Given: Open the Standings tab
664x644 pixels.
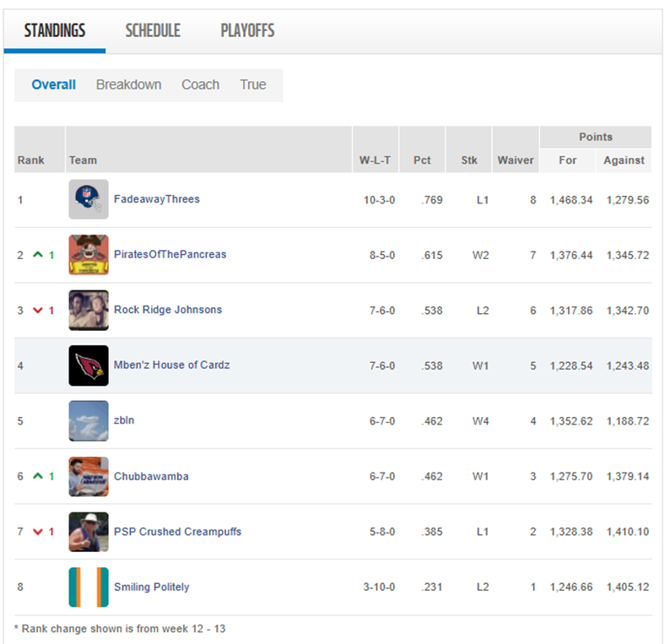Looking at the screenshot, I should click(x=55, y=30).
